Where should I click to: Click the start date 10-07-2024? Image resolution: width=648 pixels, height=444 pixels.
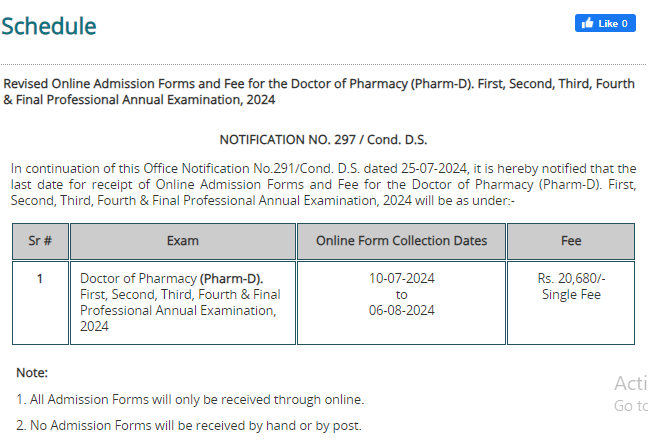pos(401,278)
